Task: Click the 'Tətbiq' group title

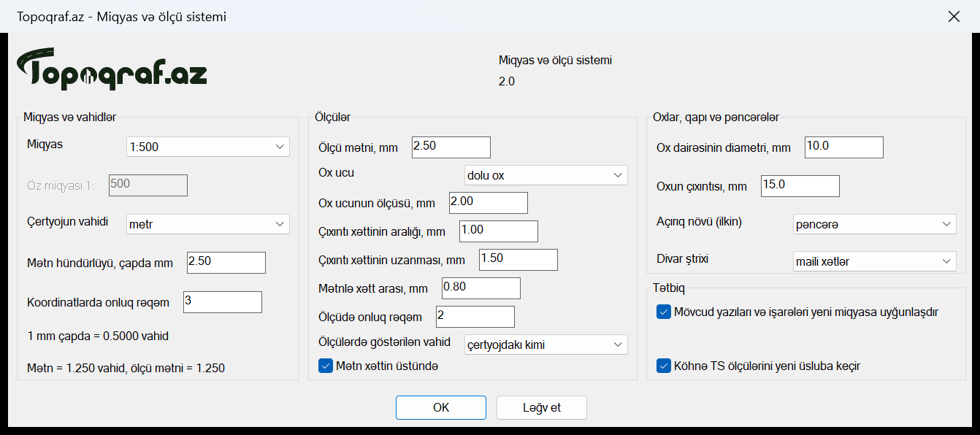Action: tap(669, 288)
